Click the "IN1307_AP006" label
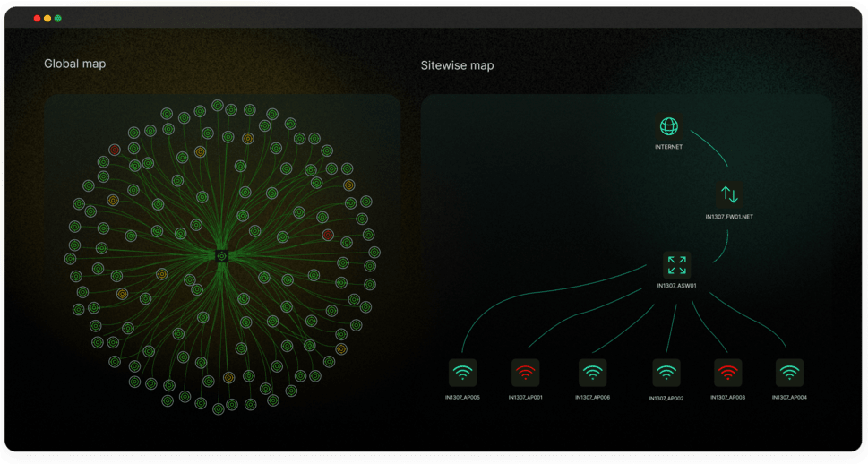This screenshot has width=868, height=464. click(x=592, y=398)
